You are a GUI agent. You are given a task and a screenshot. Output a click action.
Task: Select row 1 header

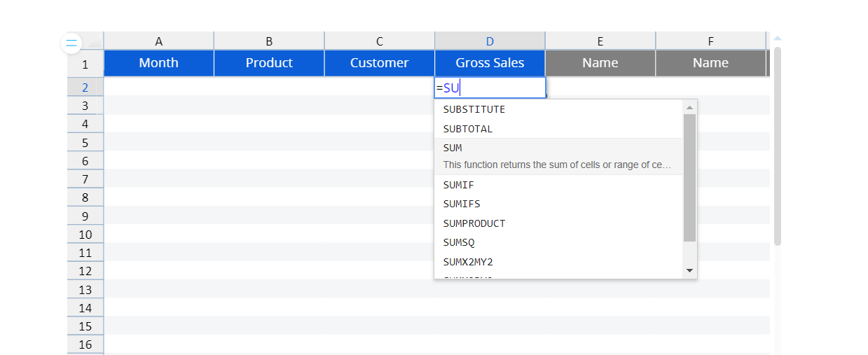click(85, 64)
